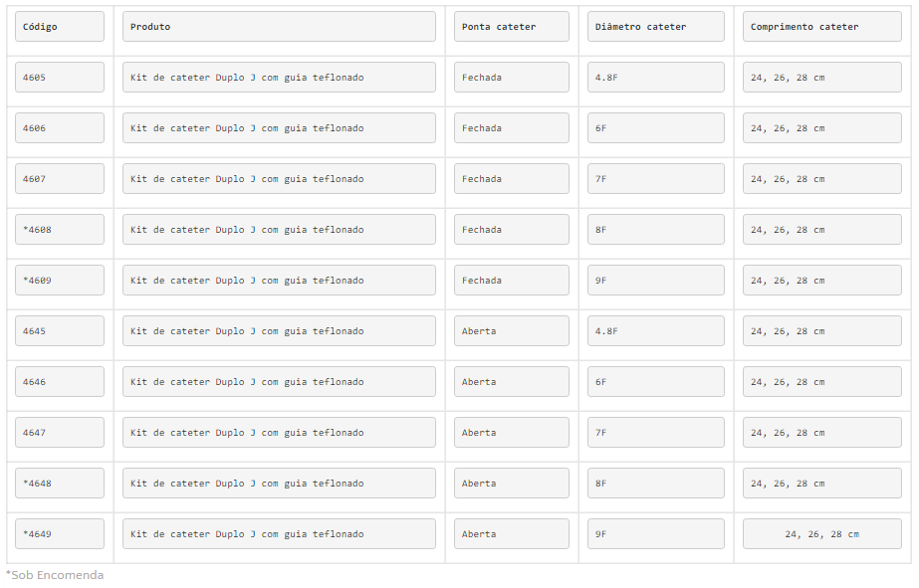919x588 pixels.
Task: Click the code field 4607
Action: tap(60, 179)
